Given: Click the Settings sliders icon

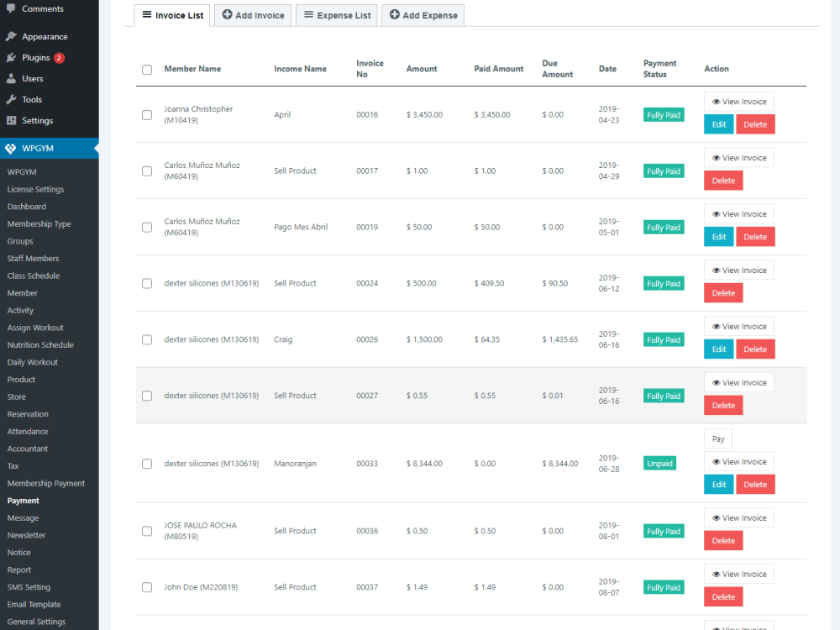Looking at the screenshot, I should [11, 120].
